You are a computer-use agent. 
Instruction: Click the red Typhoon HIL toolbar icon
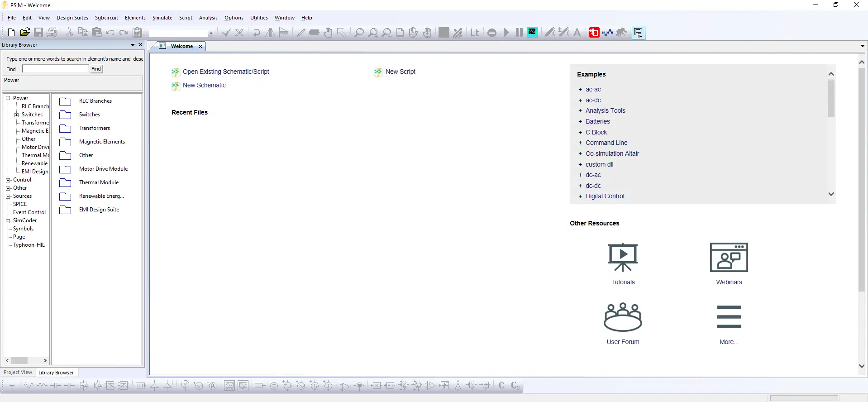point(594,33)
